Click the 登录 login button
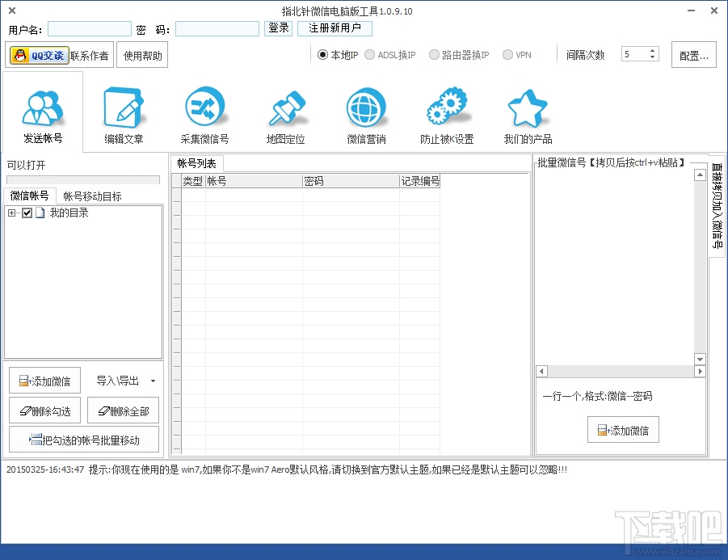The height and width of the screenshot is (560, 728). (279, 27)
